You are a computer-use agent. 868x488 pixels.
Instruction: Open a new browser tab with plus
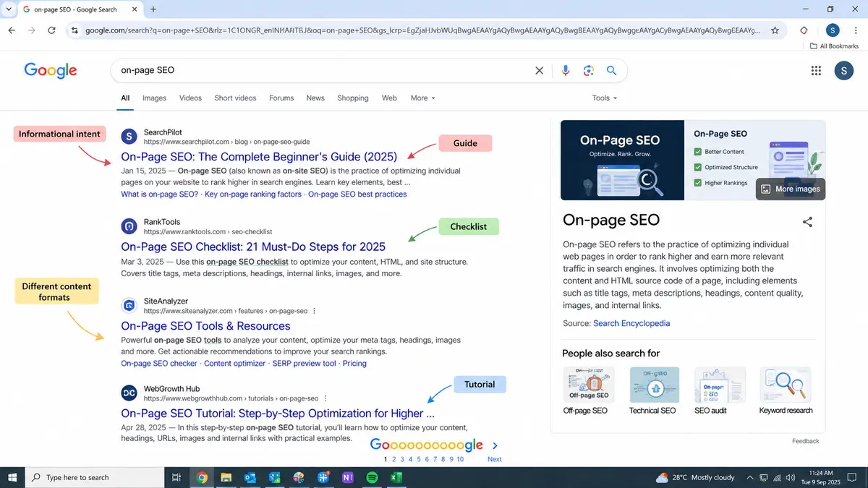(153, 9)
